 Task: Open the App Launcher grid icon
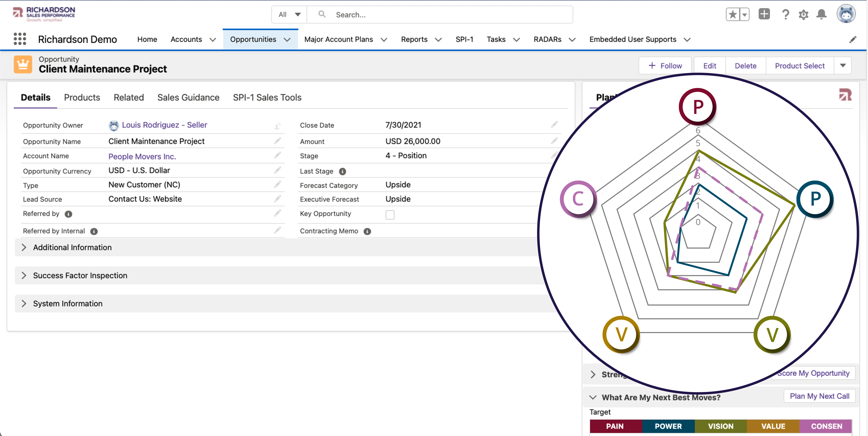pos(20,39)
